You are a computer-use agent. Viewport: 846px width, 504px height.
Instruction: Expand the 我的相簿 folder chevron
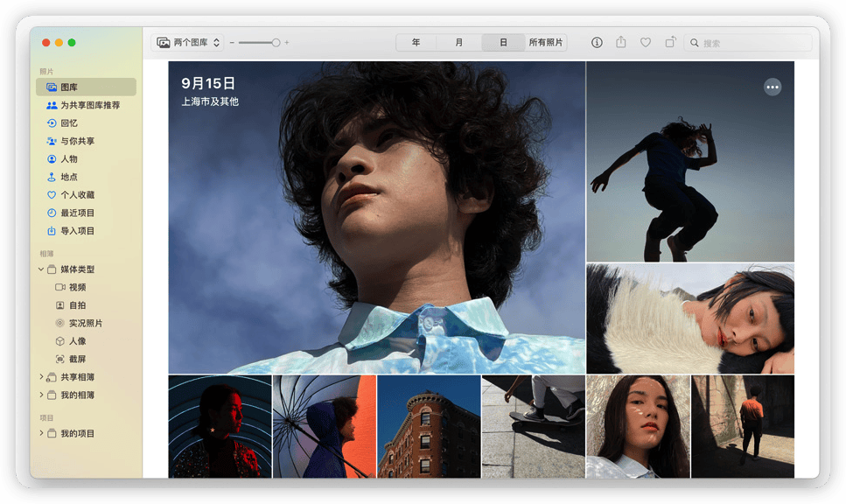pos(41,395)
